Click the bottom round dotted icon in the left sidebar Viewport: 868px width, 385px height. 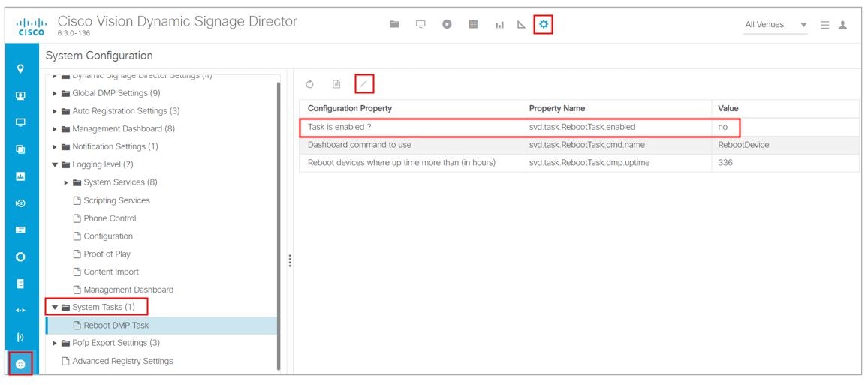(x=21, y=364)
